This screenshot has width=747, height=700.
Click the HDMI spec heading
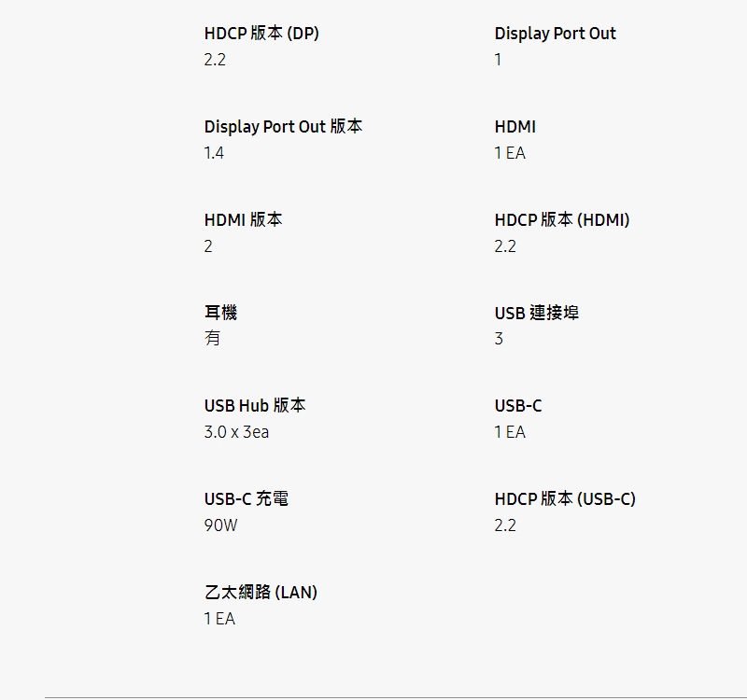tap(515, 127)
